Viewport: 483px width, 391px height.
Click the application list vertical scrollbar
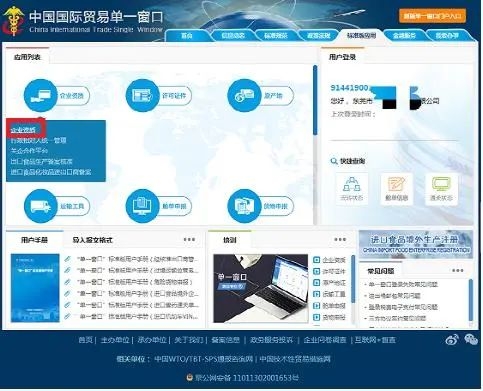click(315, 100)
